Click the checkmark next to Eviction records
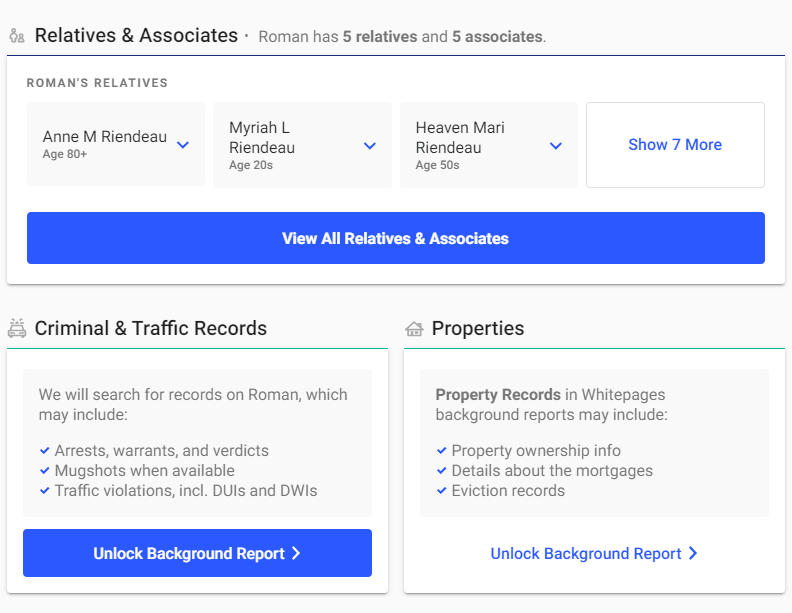792x613 pixels. 441,490
